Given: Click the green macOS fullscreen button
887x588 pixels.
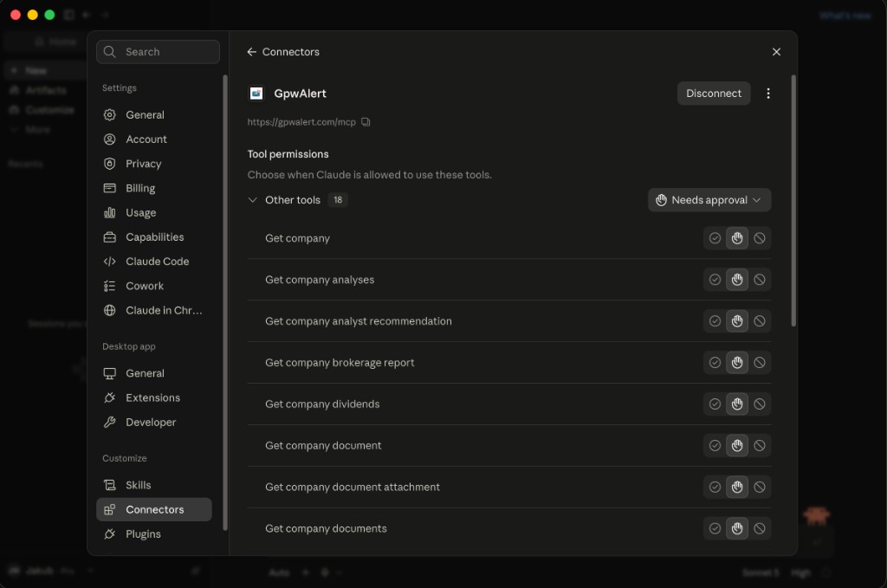Looking at the screenshot, I should pos(49,15).
